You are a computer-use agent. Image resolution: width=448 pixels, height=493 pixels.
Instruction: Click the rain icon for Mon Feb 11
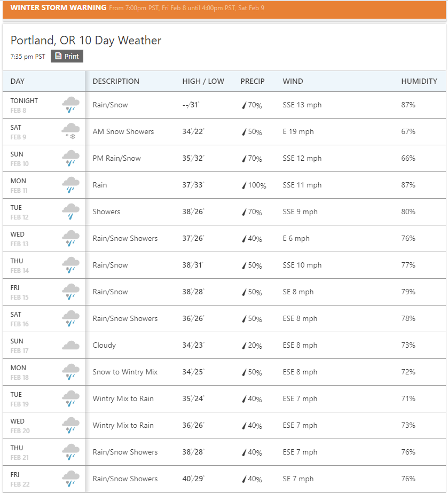point(70,185)
